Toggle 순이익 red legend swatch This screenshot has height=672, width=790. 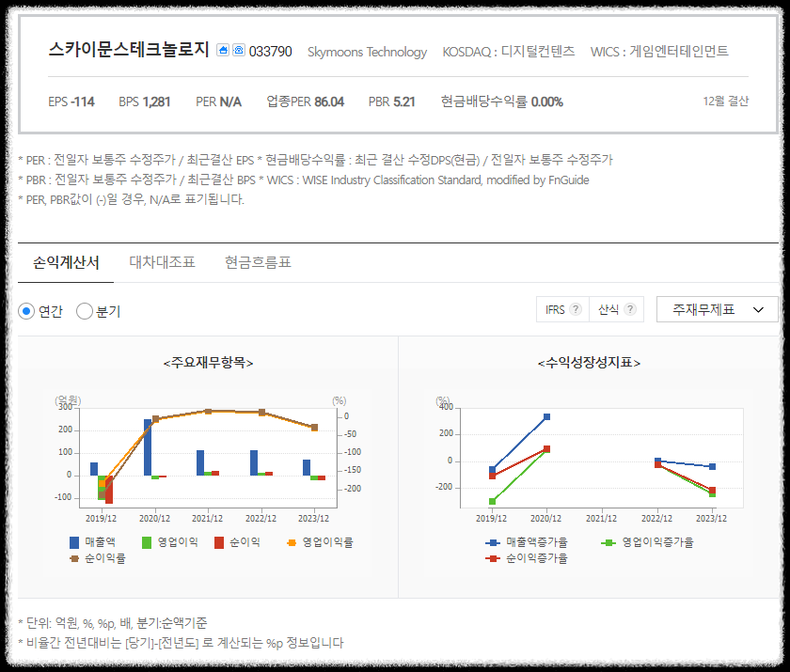218,542
